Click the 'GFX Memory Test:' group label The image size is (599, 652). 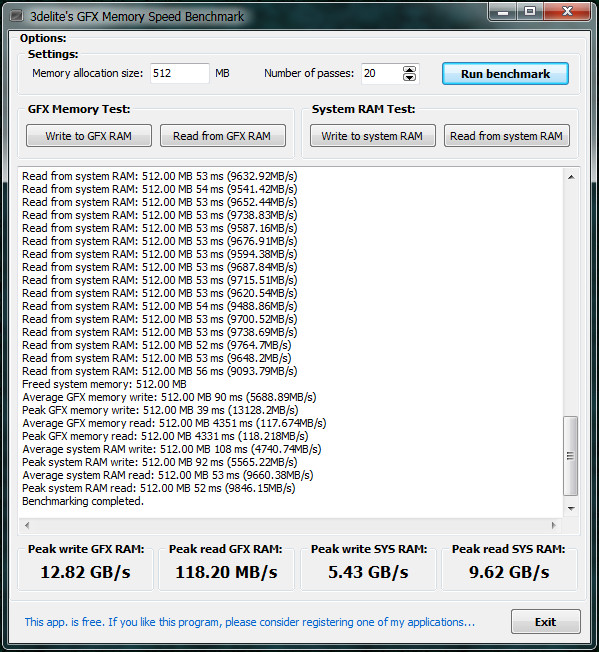pos(79,109)
